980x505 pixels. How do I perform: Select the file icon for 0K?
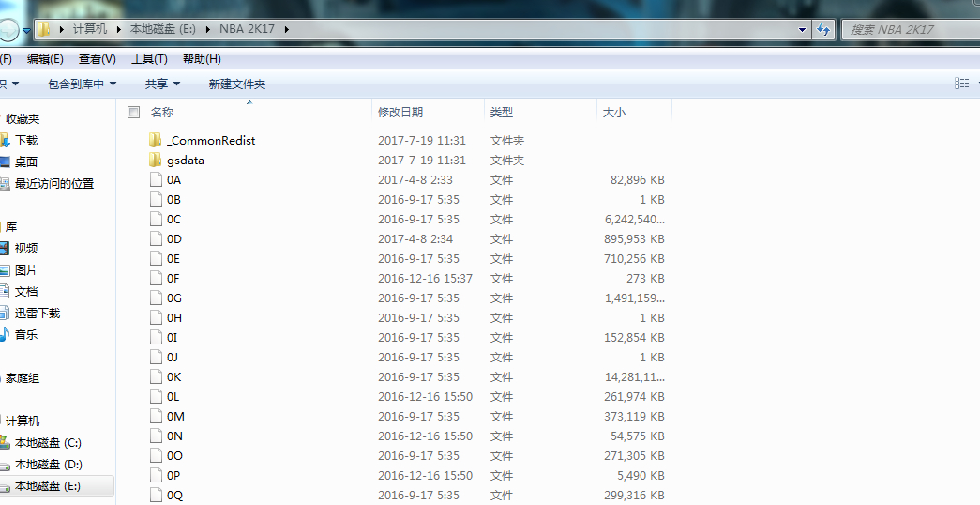click(156, 376)
